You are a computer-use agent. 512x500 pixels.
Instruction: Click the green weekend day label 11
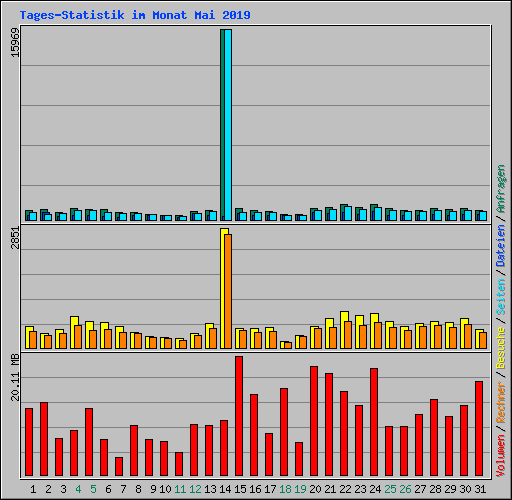pyautogui.click(x=180, y=489)
